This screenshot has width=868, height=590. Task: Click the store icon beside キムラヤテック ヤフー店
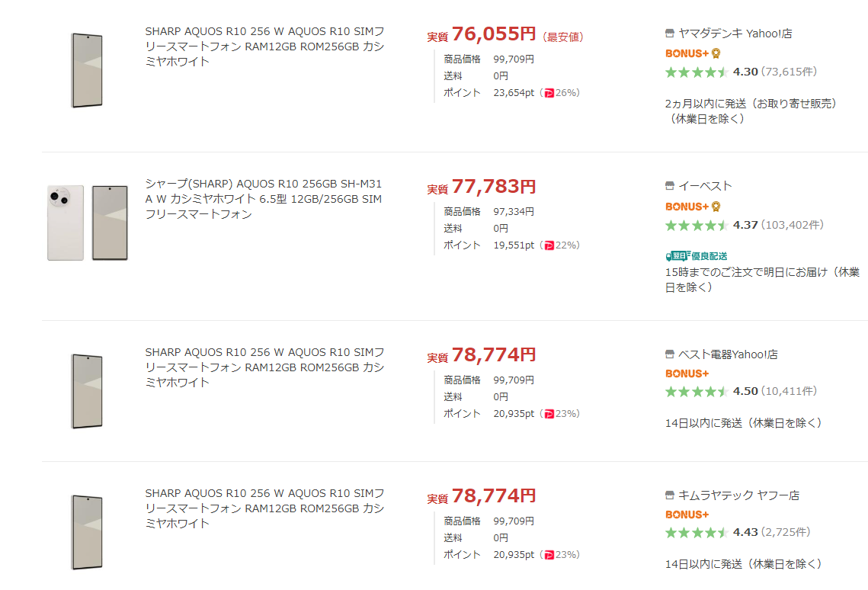click(670, 495)
